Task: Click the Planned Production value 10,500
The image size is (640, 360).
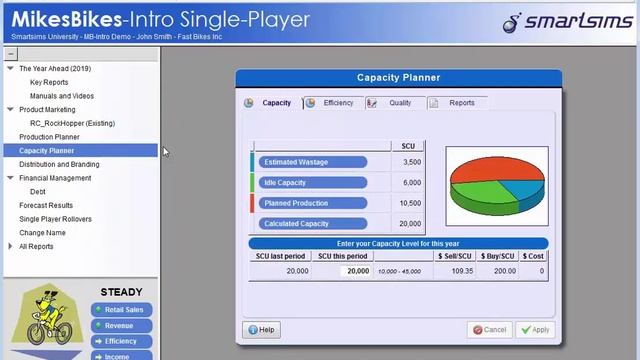Action: [410, 203]
